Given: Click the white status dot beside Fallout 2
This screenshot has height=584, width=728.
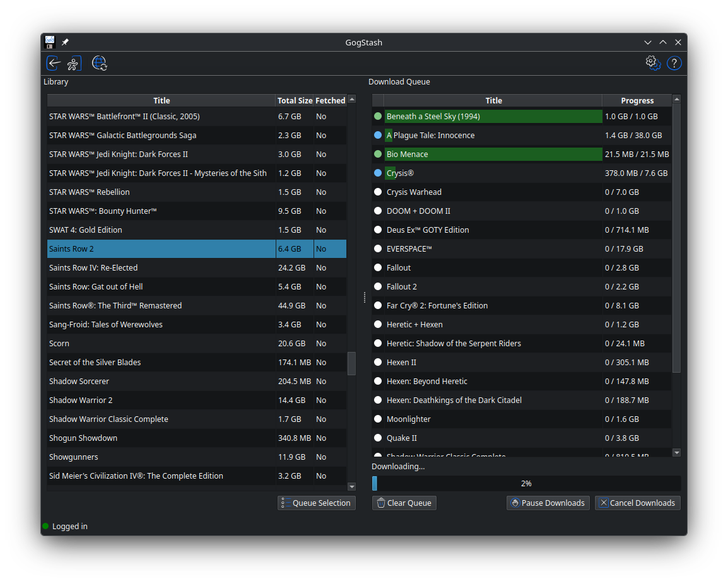Looking at the screenshot, I should coord(378,286).
